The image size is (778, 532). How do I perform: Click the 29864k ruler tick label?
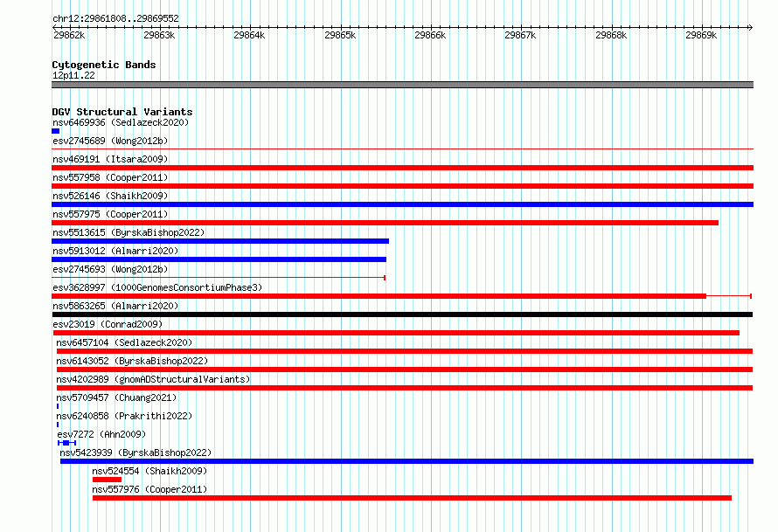249,35
